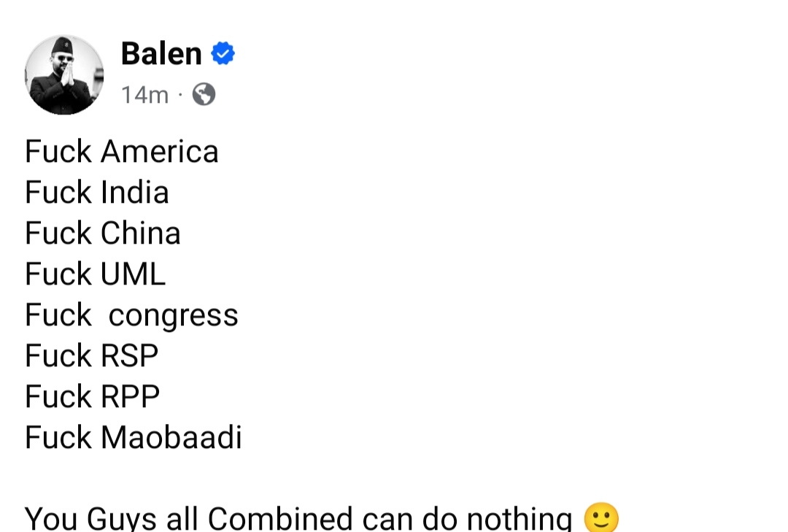This screenshot has height=532, width=788.
Task: Open the Balen profile name link
Action: click(x=161, y=53)
